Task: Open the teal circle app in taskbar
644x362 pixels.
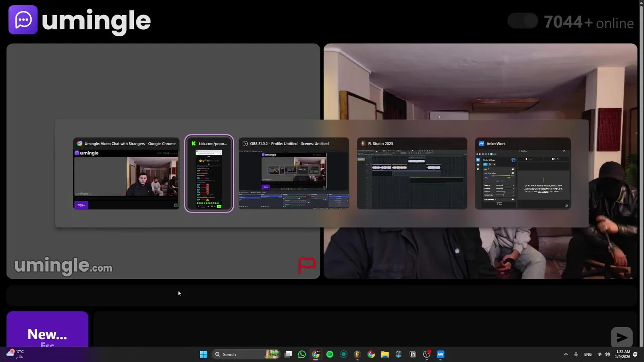Action: [x=344, y=354]
